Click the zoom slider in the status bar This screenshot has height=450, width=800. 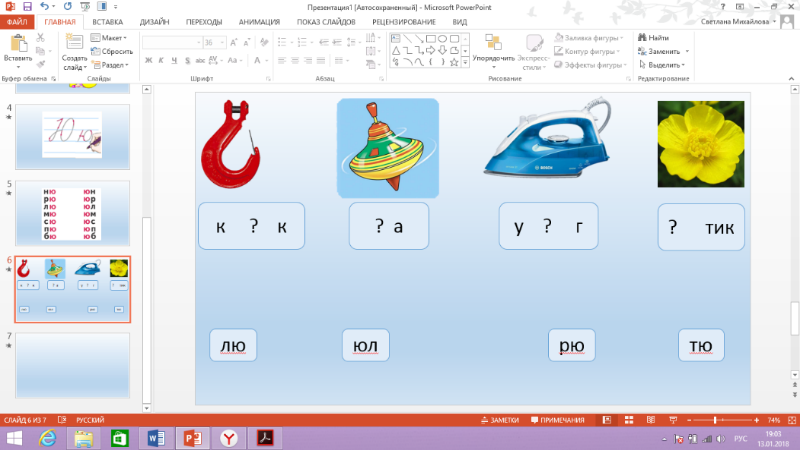716,420
